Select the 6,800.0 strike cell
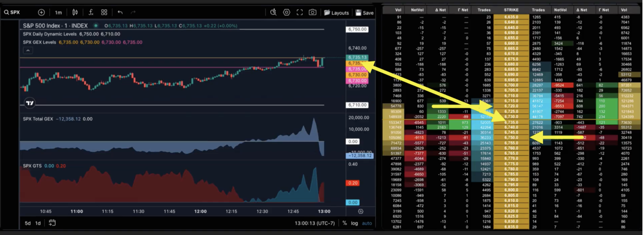 511,190
